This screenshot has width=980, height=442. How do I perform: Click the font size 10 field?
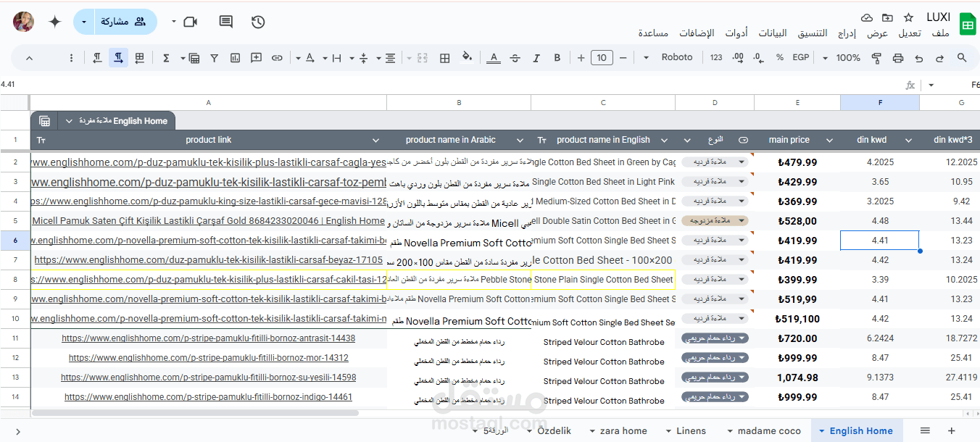pos(602,58)
